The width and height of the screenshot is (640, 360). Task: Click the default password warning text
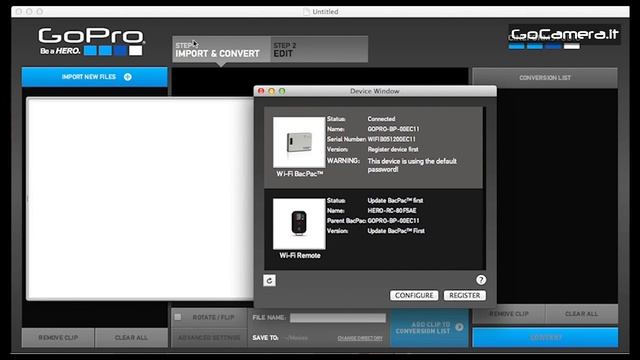pyautogui.click(x=412, y=165)
